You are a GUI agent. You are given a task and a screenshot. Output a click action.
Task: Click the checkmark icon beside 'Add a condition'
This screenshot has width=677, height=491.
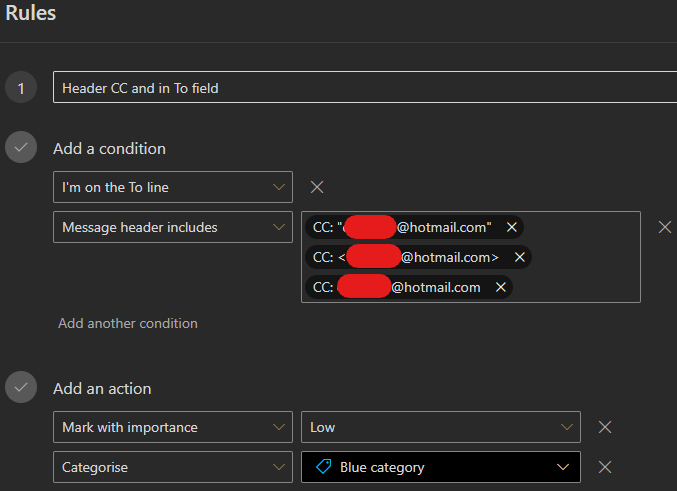(x=21, y=147)
